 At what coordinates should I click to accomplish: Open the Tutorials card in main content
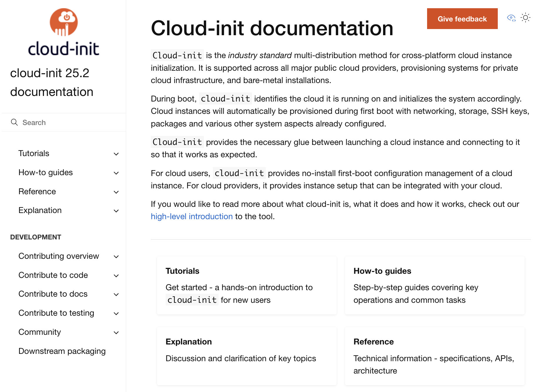(247, 285)
